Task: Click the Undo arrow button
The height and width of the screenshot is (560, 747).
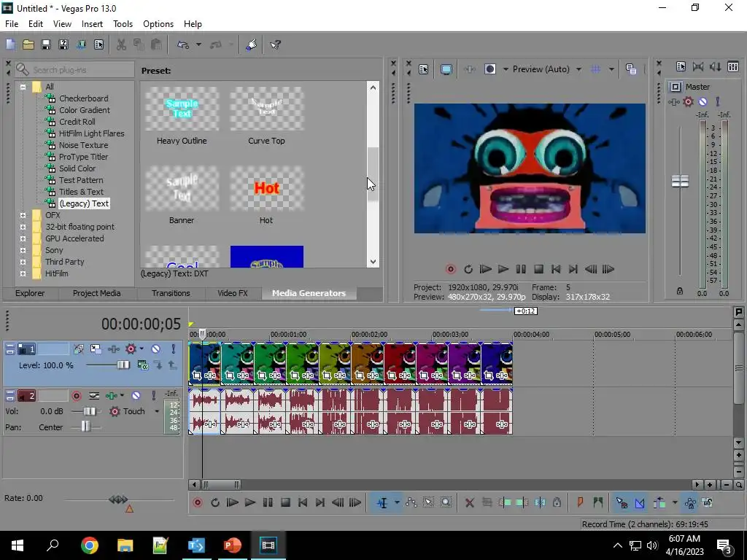Action: (x=183, y=44)
